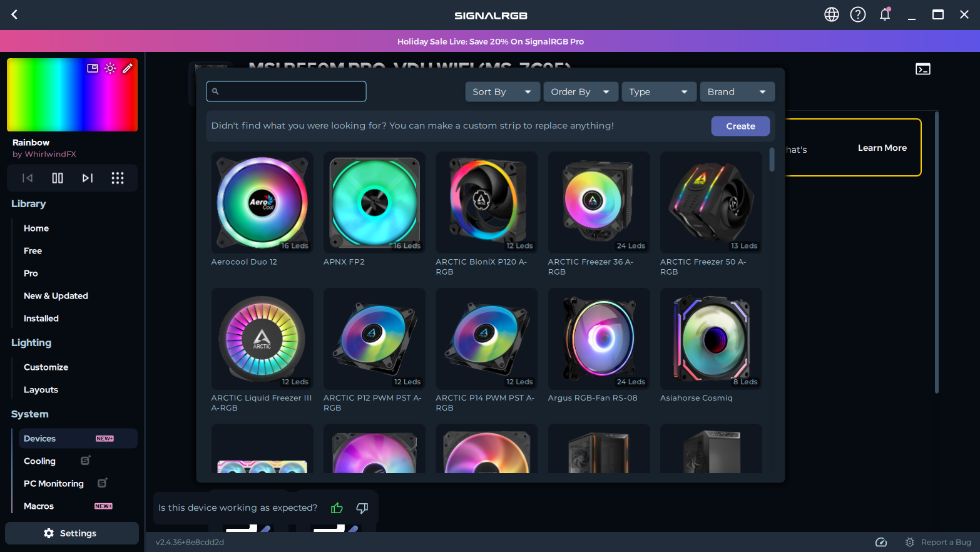Open the Sort By dropdown
The height and width of the screenshot is (552, 980).
tap(503, 91)
